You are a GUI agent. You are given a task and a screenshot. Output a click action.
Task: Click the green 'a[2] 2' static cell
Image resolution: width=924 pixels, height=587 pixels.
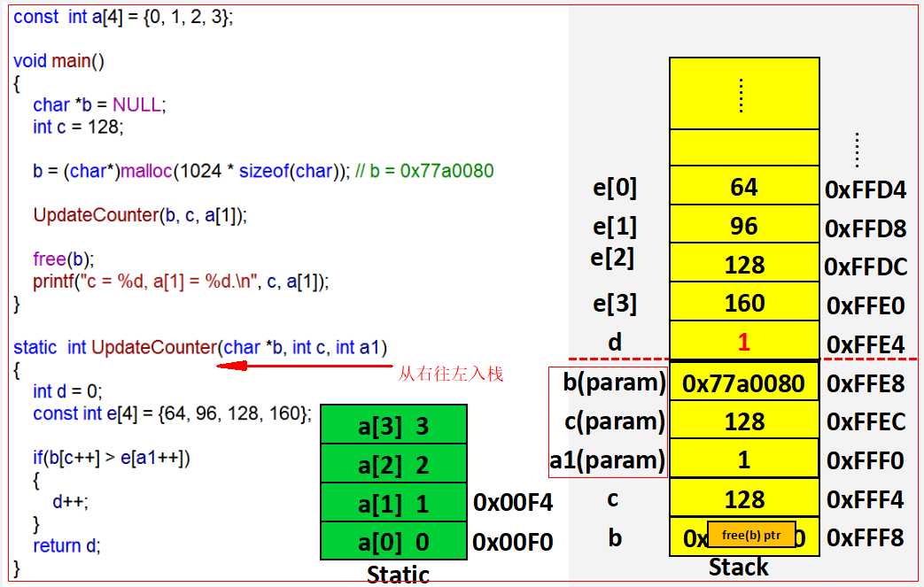[x=393, y=463]
